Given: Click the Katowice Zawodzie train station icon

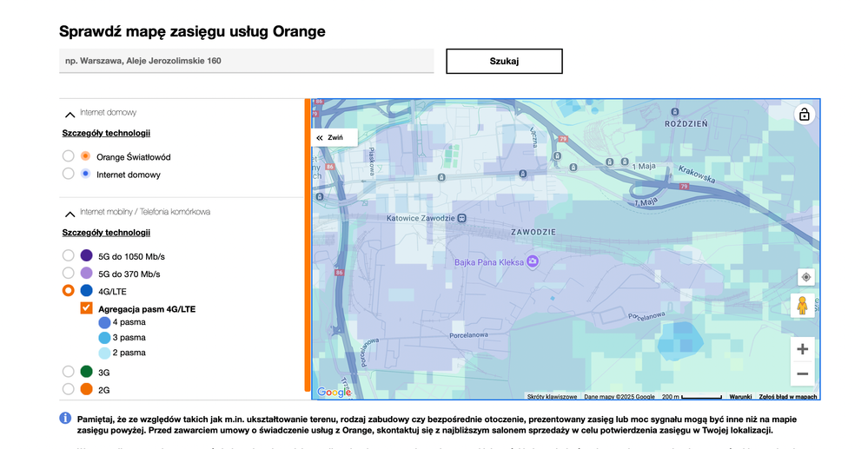Looking at the screenshot, I should pyautogui.click(x=462, y=218).
